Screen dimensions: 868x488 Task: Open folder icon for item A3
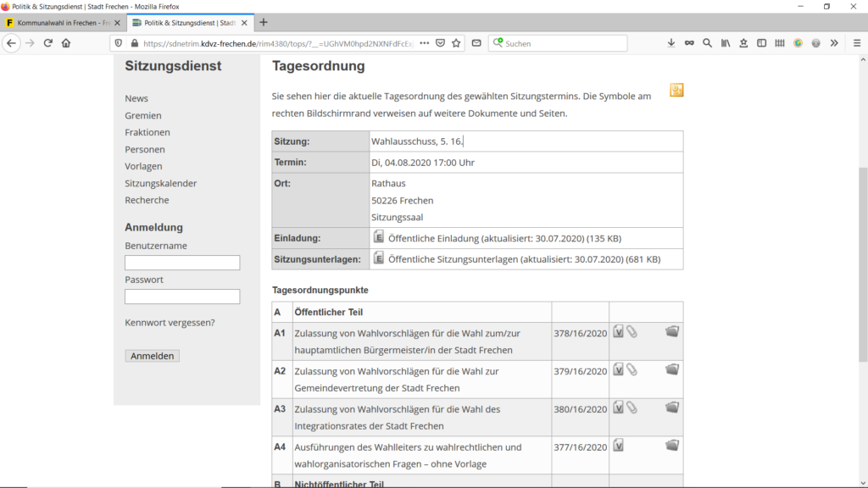[672, 408]
